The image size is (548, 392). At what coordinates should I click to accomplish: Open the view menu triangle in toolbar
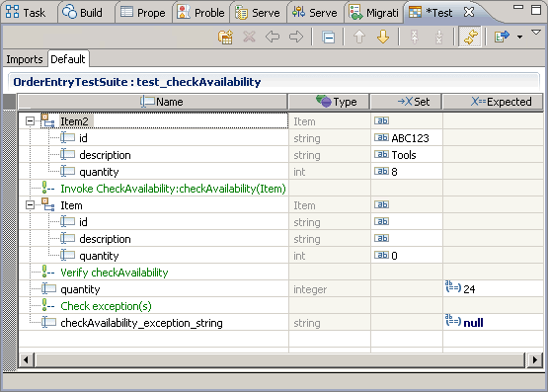[x=536, y=33]
